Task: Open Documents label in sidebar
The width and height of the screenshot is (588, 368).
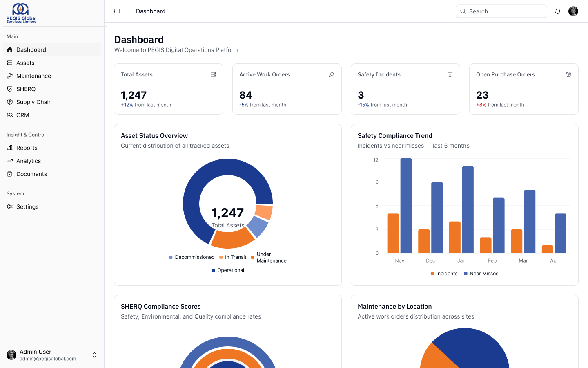Action: click(x=31, y=174)
